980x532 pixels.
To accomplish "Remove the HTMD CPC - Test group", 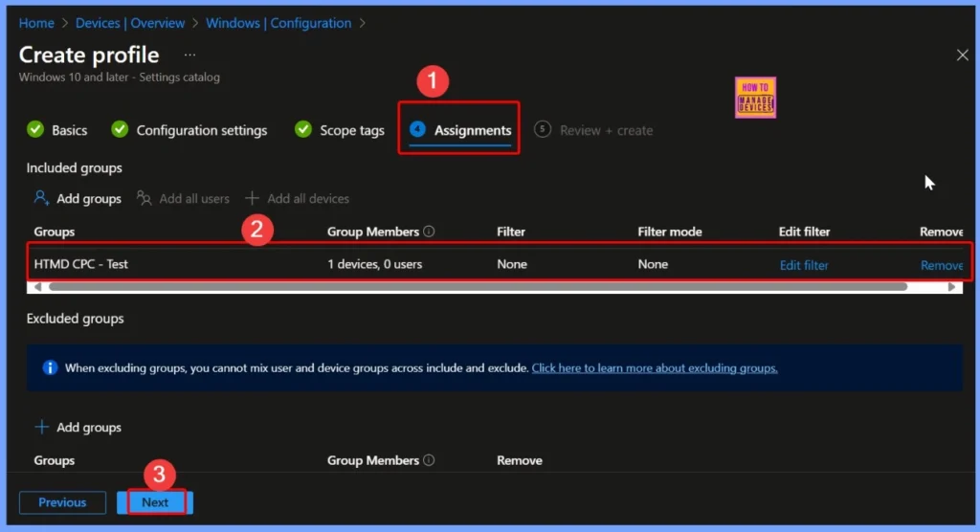I will point(941,265).
